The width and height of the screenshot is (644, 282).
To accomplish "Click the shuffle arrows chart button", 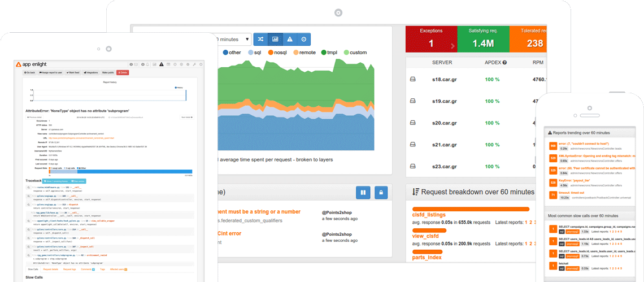I will coord(260,39).
